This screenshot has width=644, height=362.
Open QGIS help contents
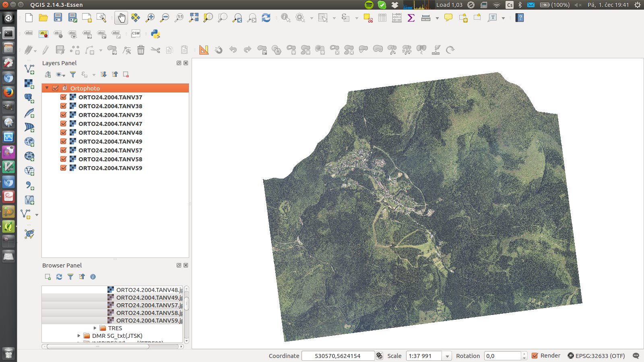pyautogui.click(x=520, y=18)
